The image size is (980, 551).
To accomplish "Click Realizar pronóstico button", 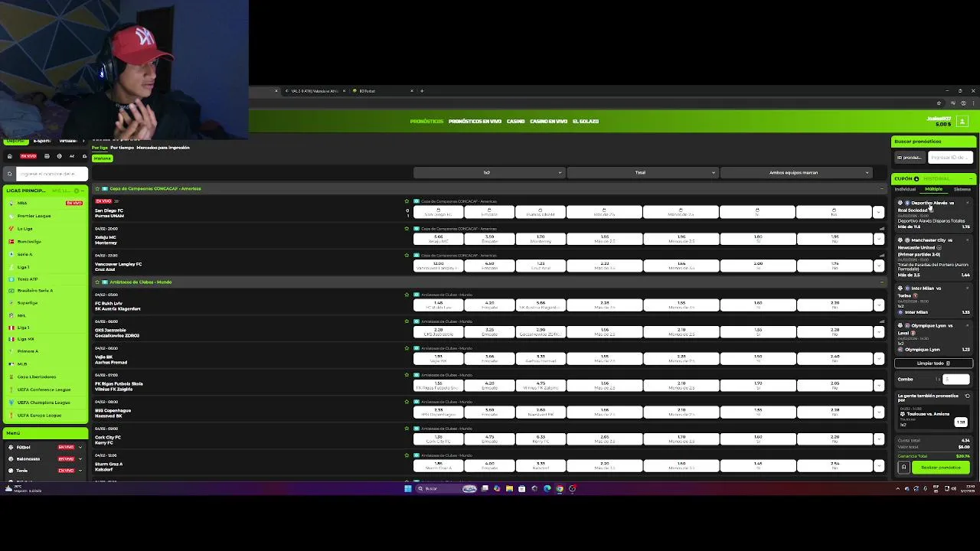I will click(x=941, y=467).
